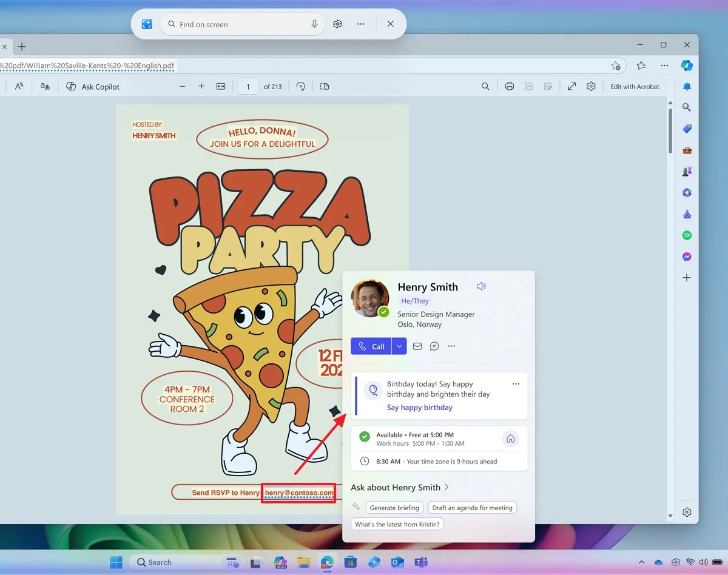Click the Read aloud icon

pyautogui.click(x=19, y=87)
